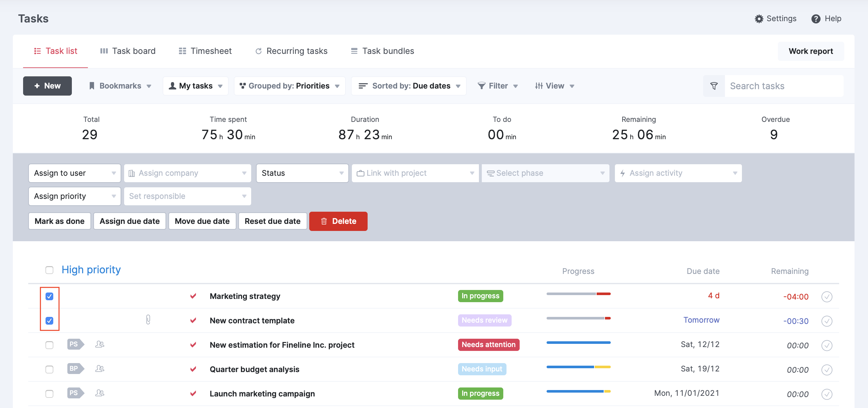This screenshot has width=868, height=408.
Task: Click the red priority checkmark on New estimation for Fineline
Action: (x=193, y=345)
